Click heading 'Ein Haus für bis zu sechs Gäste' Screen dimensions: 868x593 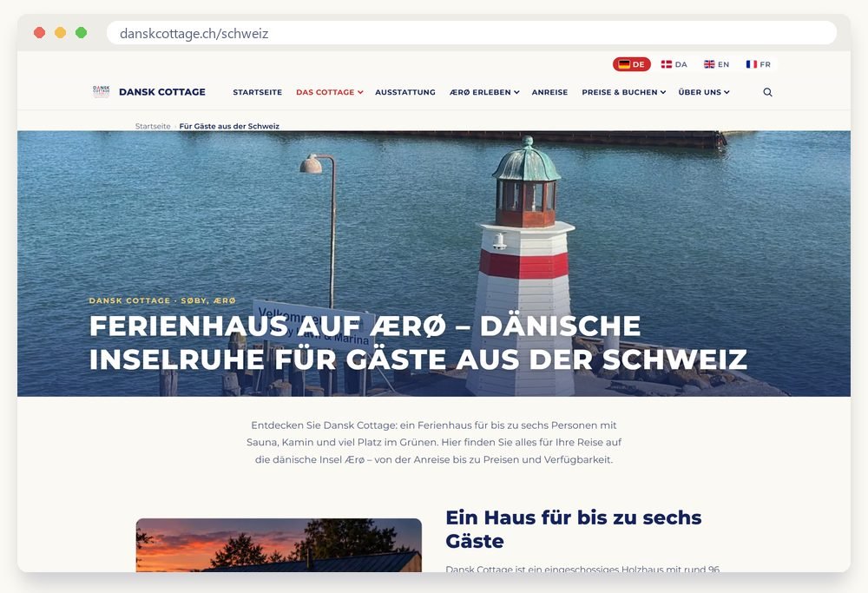(x=573, y=529)
